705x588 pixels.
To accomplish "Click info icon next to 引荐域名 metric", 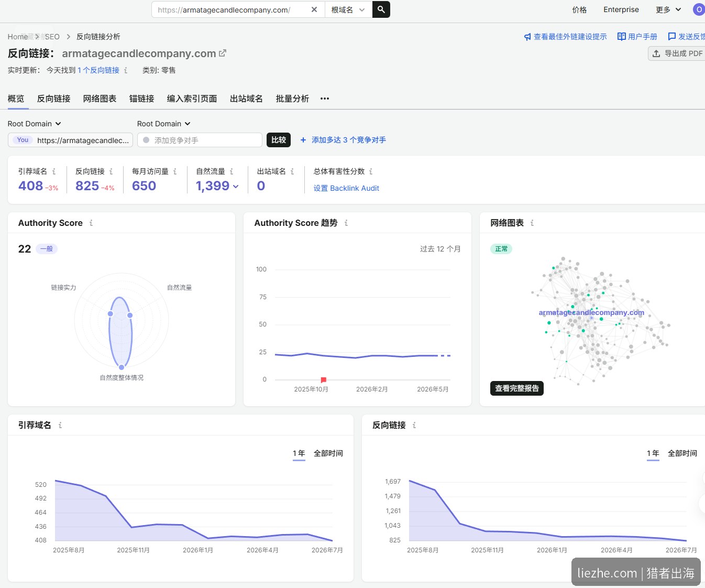I will [x=54, y=171].
